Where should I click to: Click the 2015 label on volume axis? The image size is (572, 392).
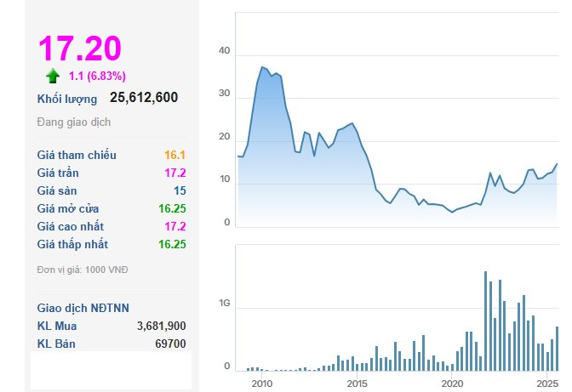click(x=357, y=383)
